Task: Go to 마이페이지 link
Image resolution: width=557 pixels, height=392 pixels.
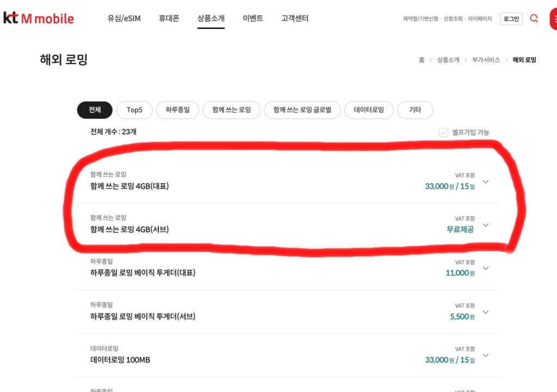Action: pos(480,19)
